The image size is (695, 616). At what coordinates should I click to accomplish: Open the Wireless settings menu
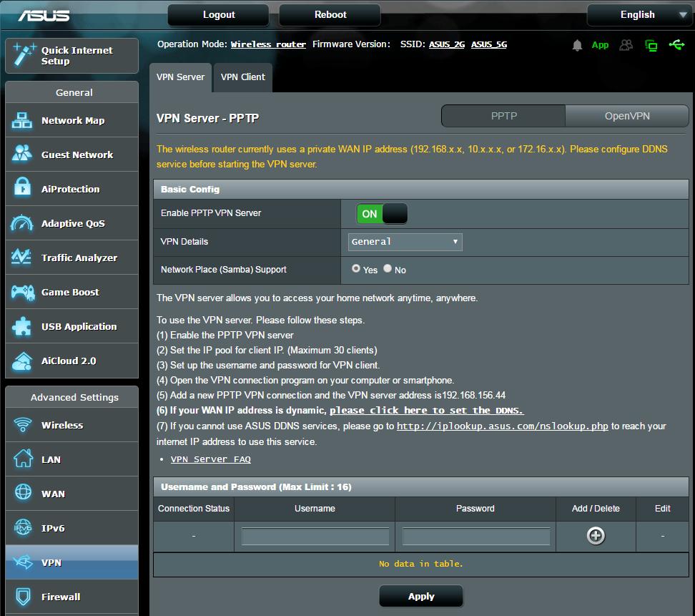pyautogui.click(x=72, y=425)
